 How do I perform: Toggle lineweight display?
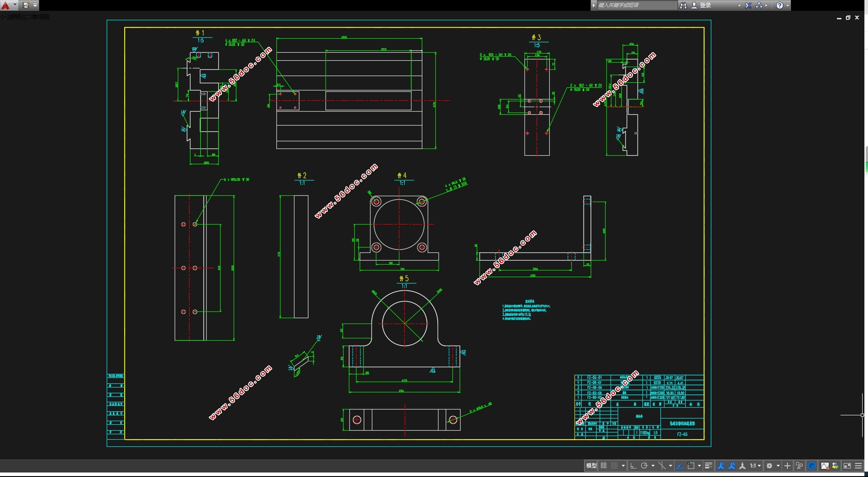(x=708, y=466)
